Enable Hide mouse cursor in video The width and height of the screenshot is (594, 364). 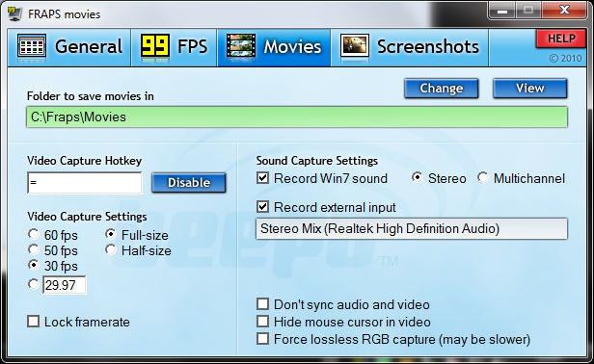point(262,322)
